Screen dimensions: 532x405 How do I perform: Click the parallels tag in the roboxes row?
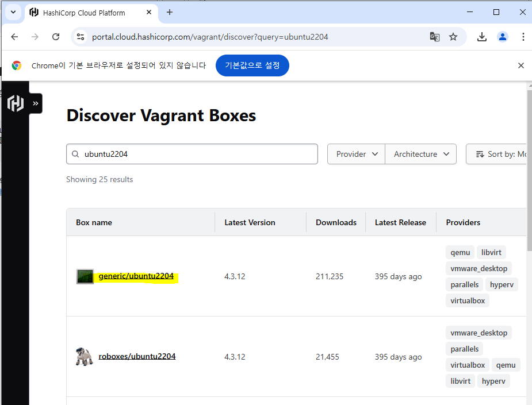point(465,349)
